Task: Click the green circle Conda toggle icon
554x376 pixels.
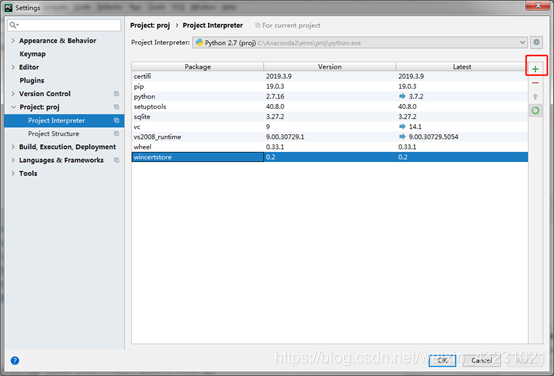Action: [x=535, y=111]
